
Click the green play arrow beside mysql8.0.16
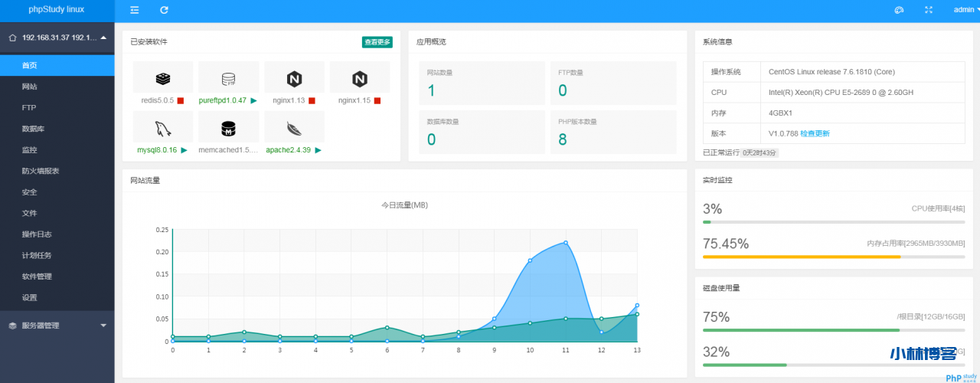[184, 150]
